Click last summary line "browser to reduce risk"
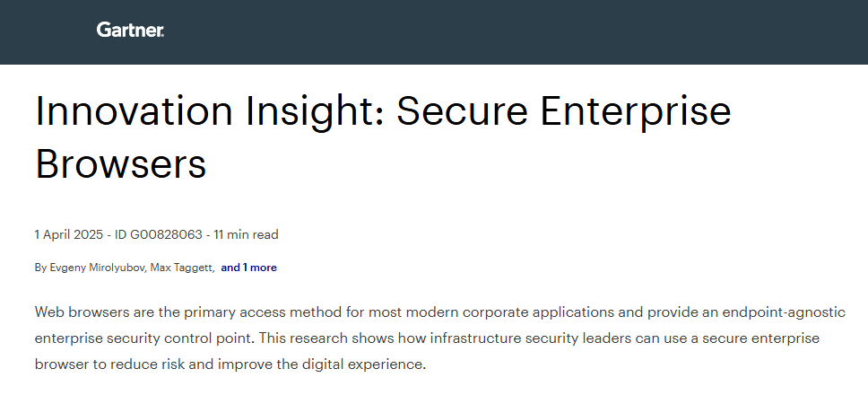This screenshot has width=868, height=404. 230,364
